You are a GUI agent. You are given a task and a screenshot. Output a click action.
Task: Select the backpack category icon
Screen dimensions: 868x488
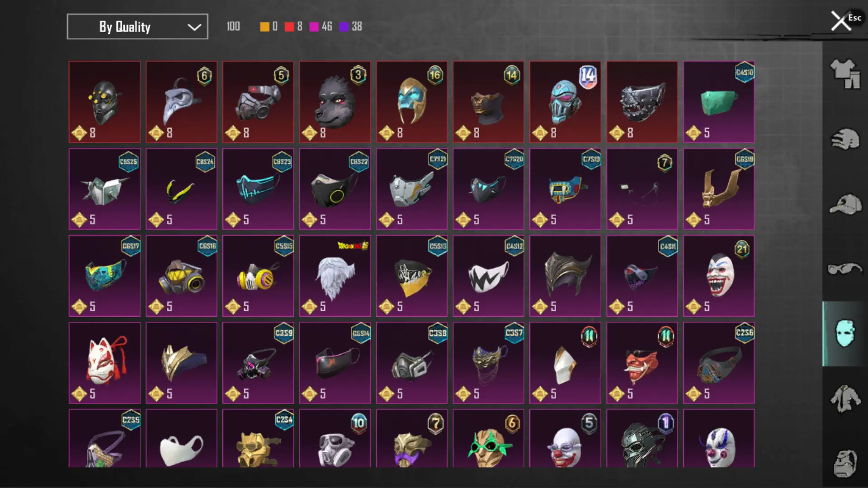coord(844,463)
